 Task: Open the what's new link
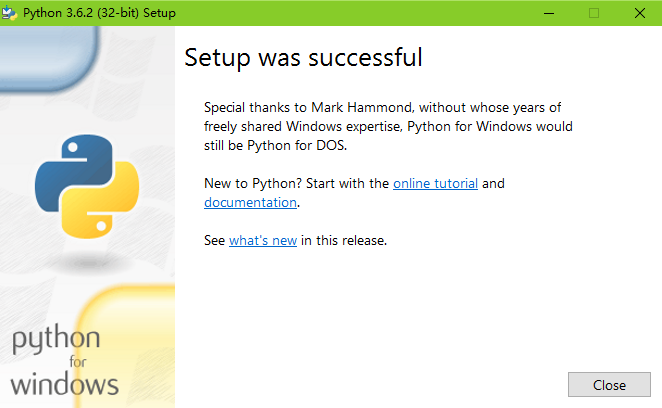pos(262,240)
